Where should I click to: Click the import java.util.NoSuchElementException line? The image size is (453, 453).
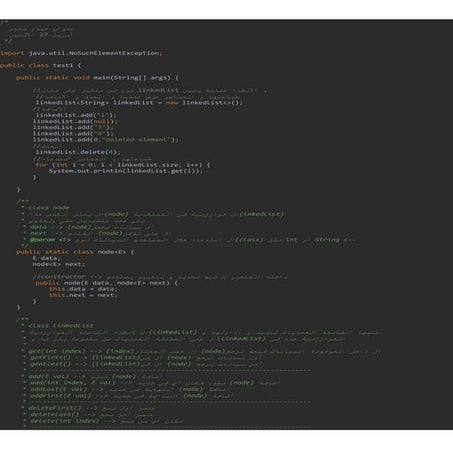(81, 53)
